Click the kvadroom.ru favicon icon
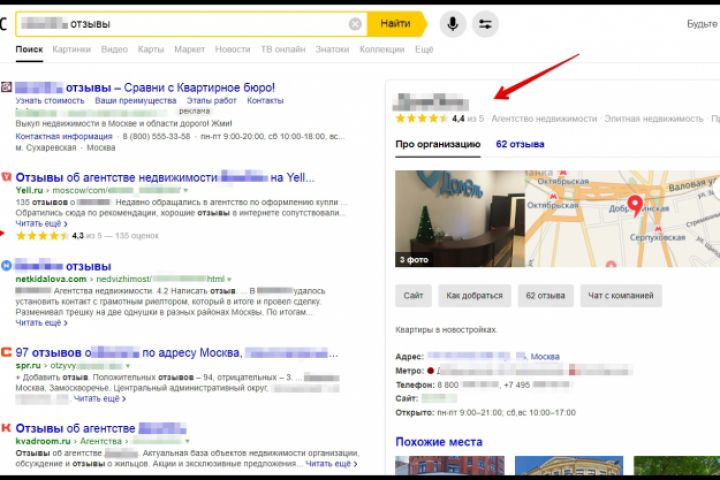Screen dimensions: 720x480 6,428
